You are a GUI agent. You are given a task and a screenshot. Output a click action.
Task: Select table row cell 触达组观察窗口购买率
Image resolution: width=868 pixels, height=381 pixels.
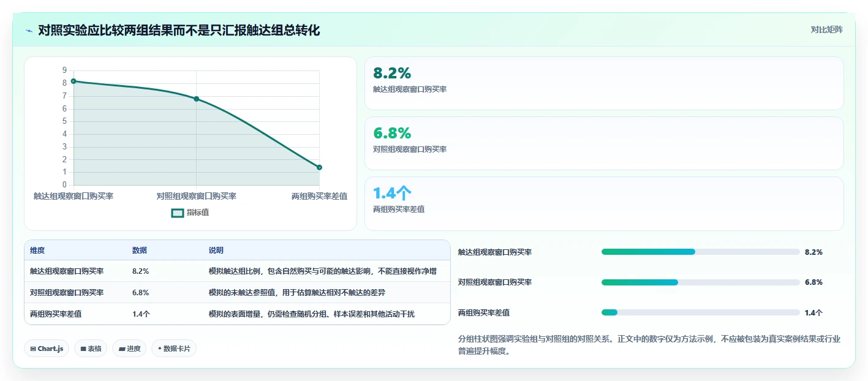(x=67, y=271)
